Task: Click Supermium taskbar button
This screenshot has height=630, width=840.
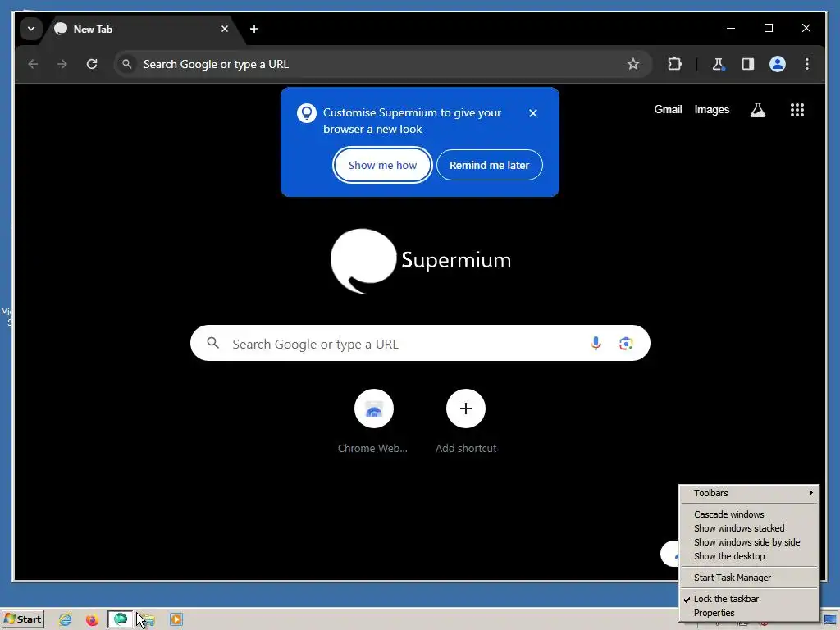Action: (121, 619)
